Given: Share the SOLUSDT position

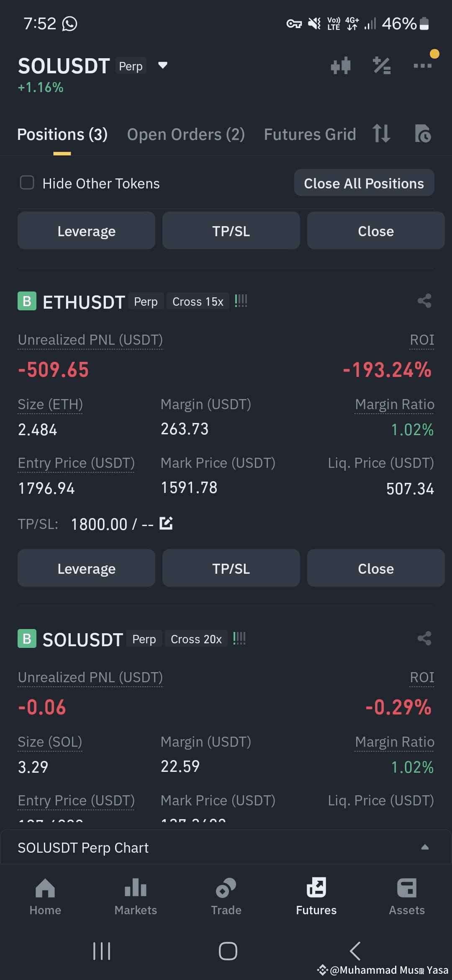Looking at the screenshot, I should point(424,638).
